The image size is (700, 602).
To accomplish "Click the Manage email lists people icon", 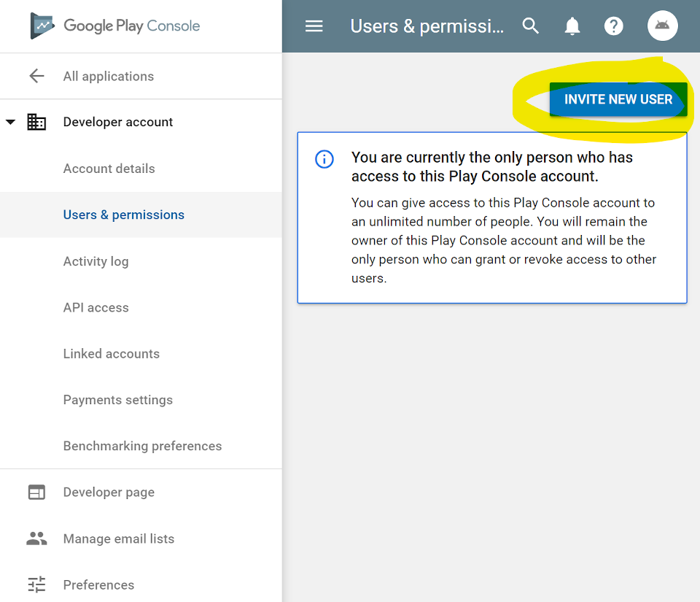I will pyautogui.click(x=36, y=539).
